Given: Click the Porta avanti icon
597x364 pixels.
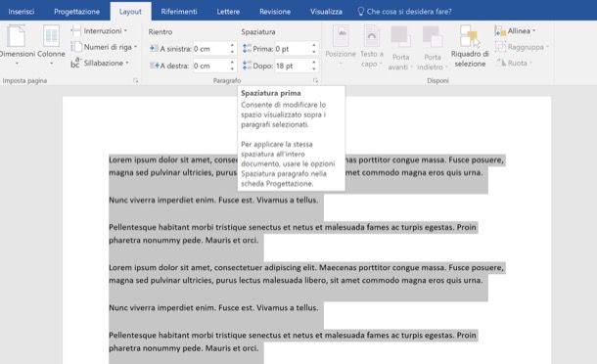Looking at the screenshot, I should [x=400, y=48].
